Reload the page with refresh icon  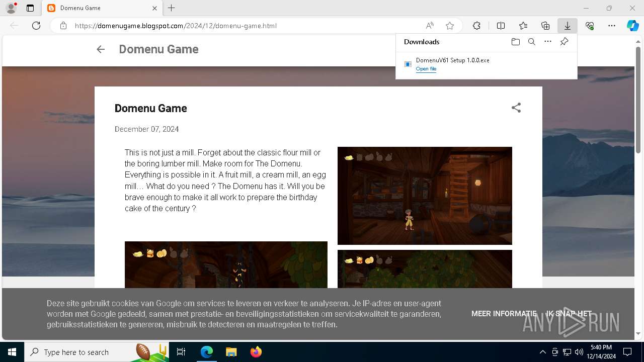(36, 26)
